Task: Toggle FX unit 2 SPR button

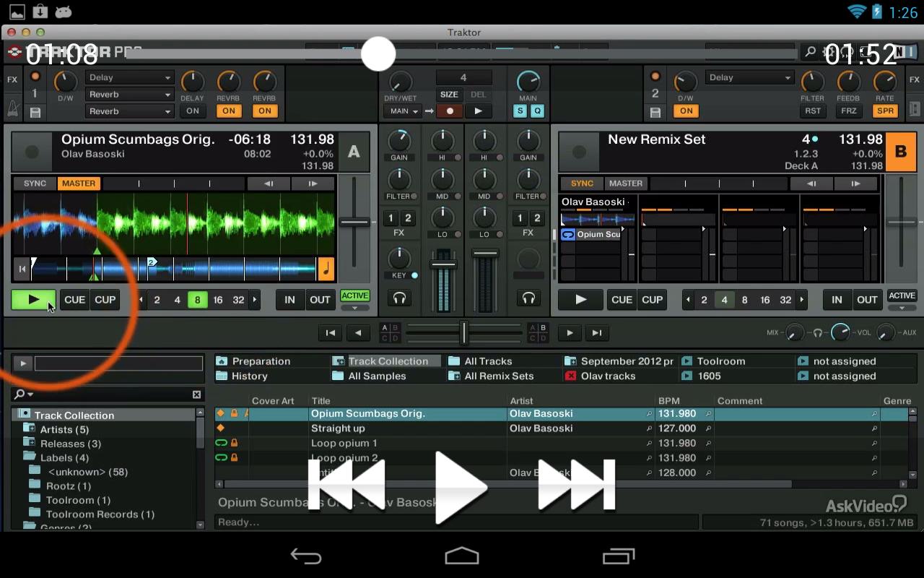Action: (885, 111)
